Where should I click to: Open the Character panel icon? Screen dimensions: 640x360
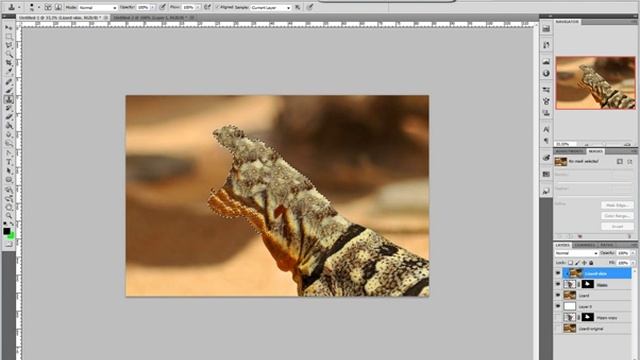coord(546,129)
